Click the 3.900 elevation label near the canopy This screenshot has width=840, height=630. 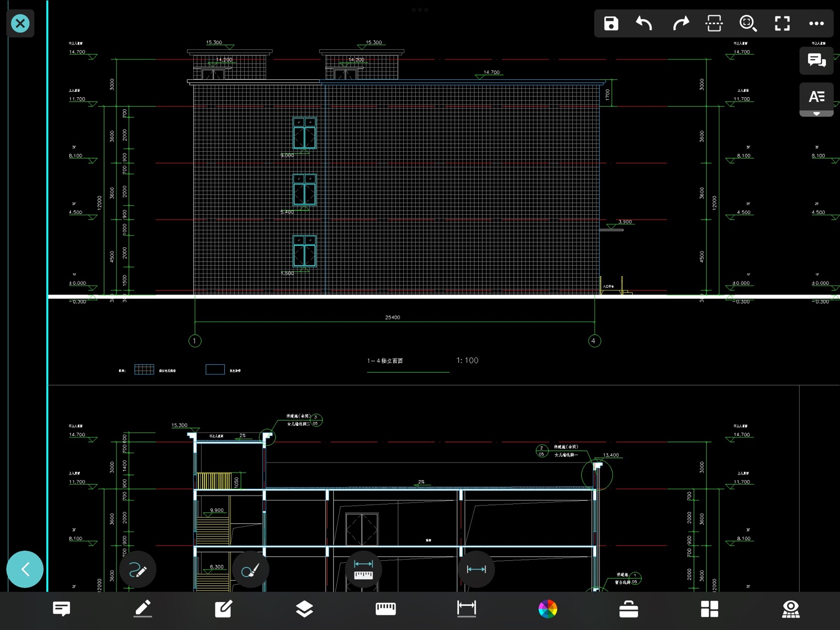[625, 222]
